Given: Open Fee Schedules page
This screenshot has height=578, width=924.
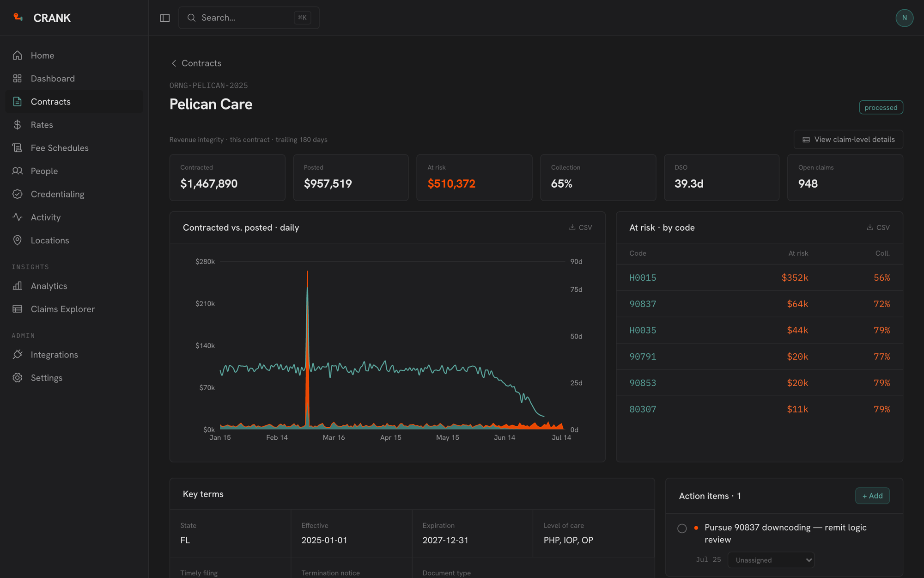Looking at the screenshot, I should pyautogui.click(x=74, y=148).
